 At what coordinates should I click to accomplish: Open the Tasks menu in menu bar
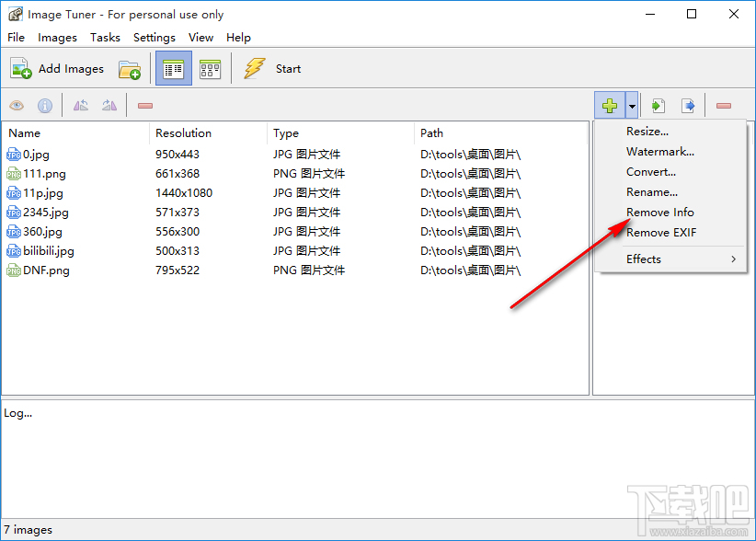(x=105, y=38)
